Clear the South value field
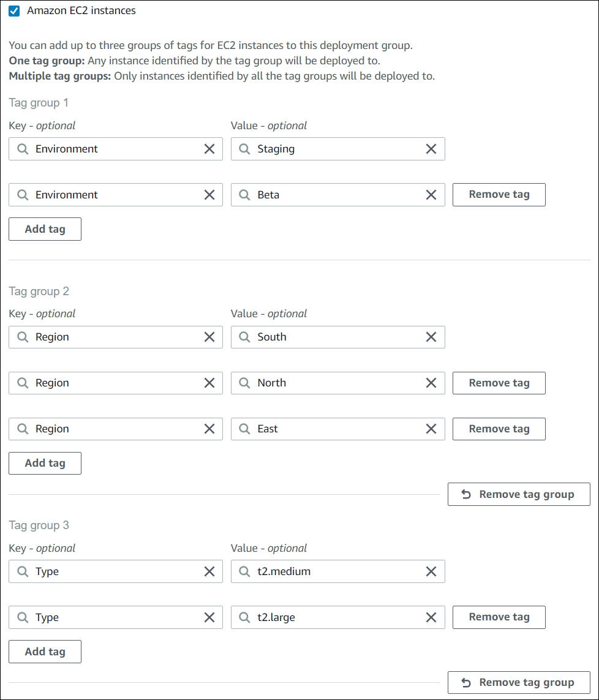The height and width of the screenshot is (700, 599). coord(431,337)
